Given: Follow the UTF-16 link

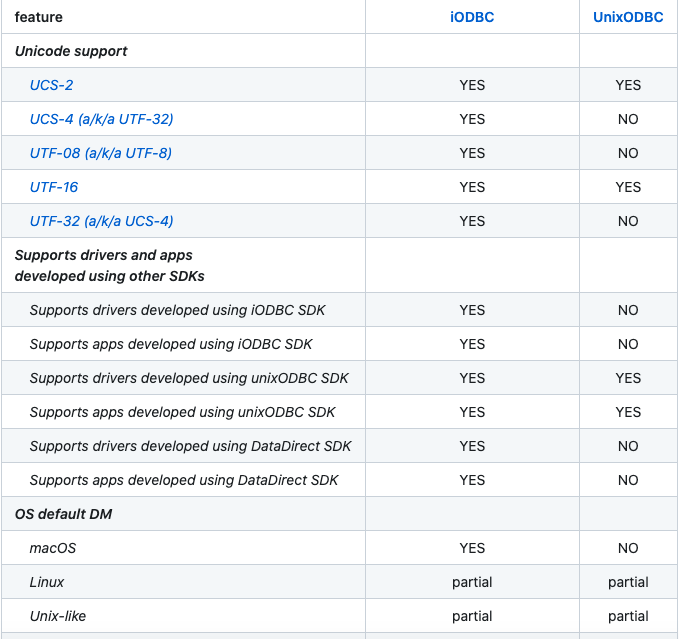Looking at the screenshot, I should click(54, 187).
